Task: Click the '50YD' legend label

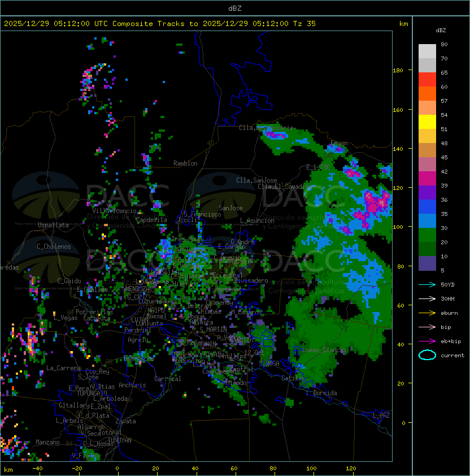Action: (447, 284)
